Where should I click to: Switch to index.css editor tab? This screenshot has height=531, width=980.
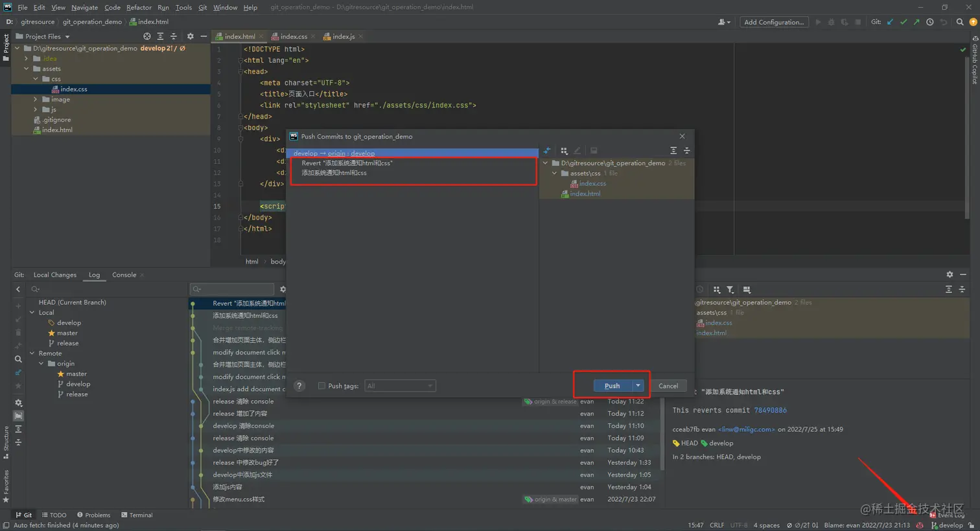coord(294,36)
